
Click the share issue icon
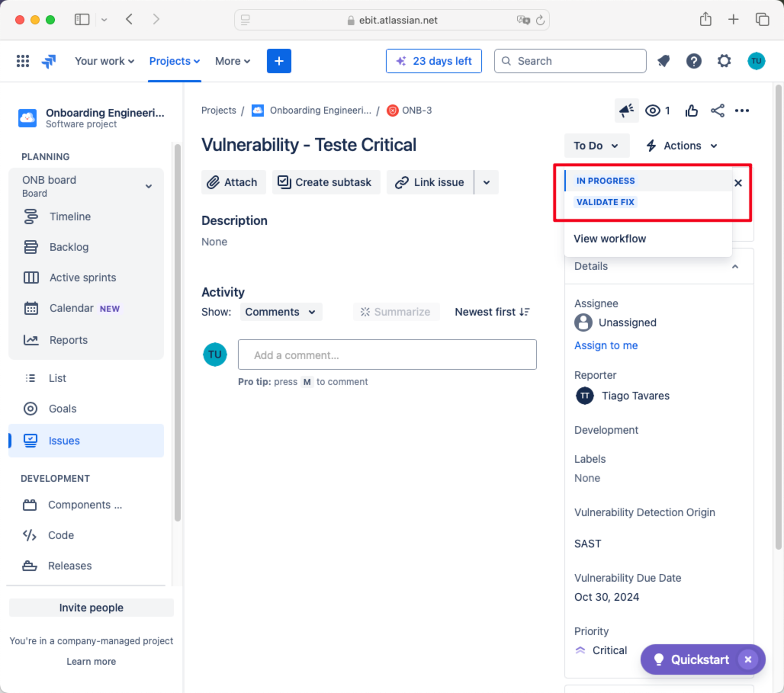click(717, 111)
